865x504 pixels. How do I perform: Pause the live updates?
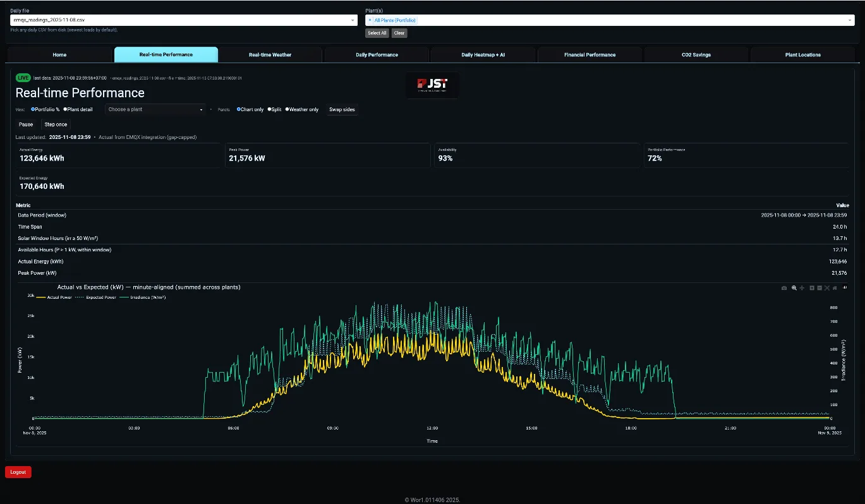click(x=26, y=124)
